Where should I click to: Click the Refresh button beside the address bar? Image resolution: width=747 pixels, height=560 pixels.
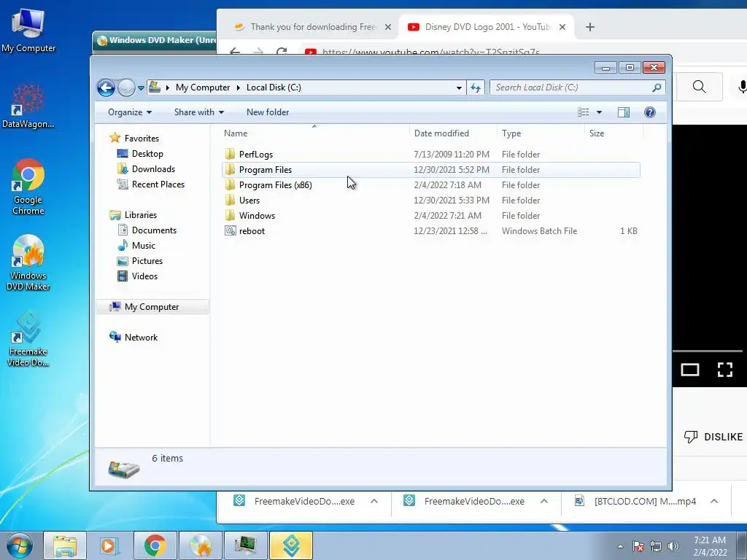[476, 87]
